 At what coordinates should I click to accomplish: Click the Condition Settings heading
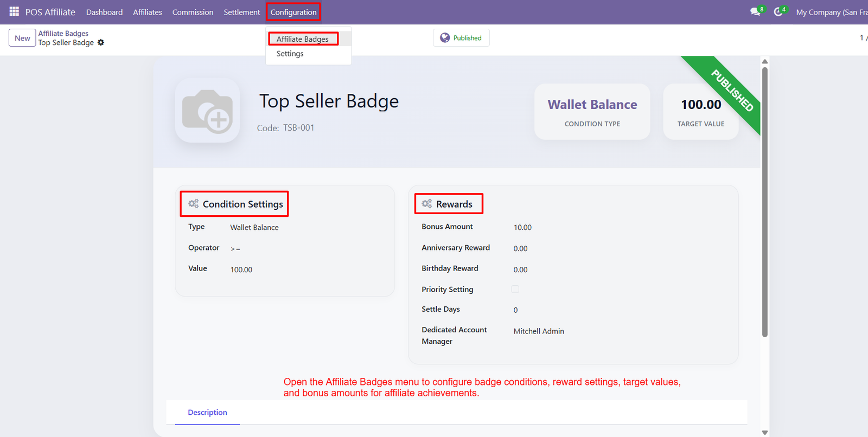pyautogui.click(x=242, y=204)
